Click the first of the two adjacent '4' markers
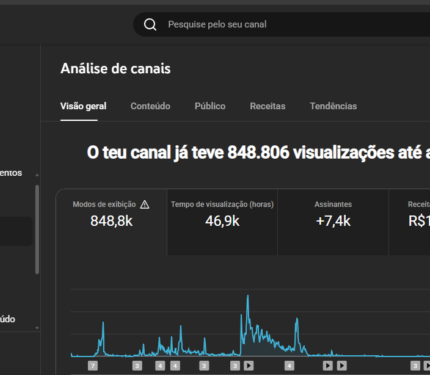 pos(160,366)
